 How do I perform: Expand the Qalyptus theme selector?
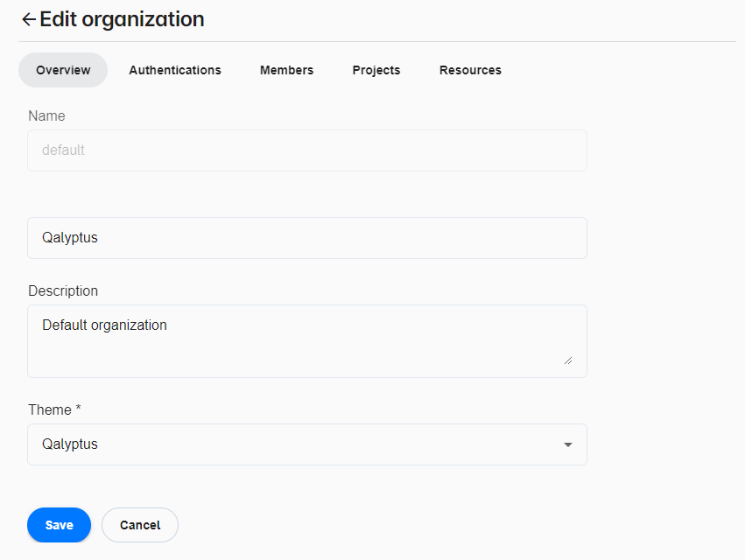click(306, 444)
